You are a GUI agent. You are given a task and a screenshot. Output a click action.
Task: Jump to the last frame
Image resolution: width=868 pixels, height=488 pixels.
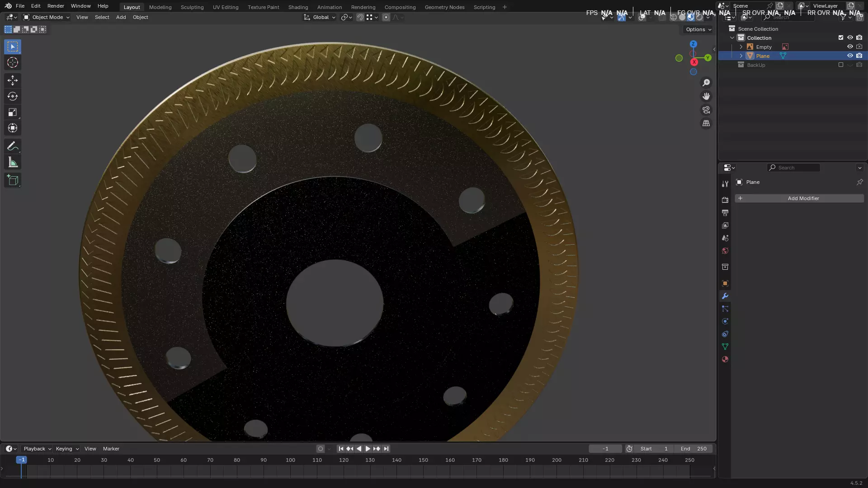point(386,449)
